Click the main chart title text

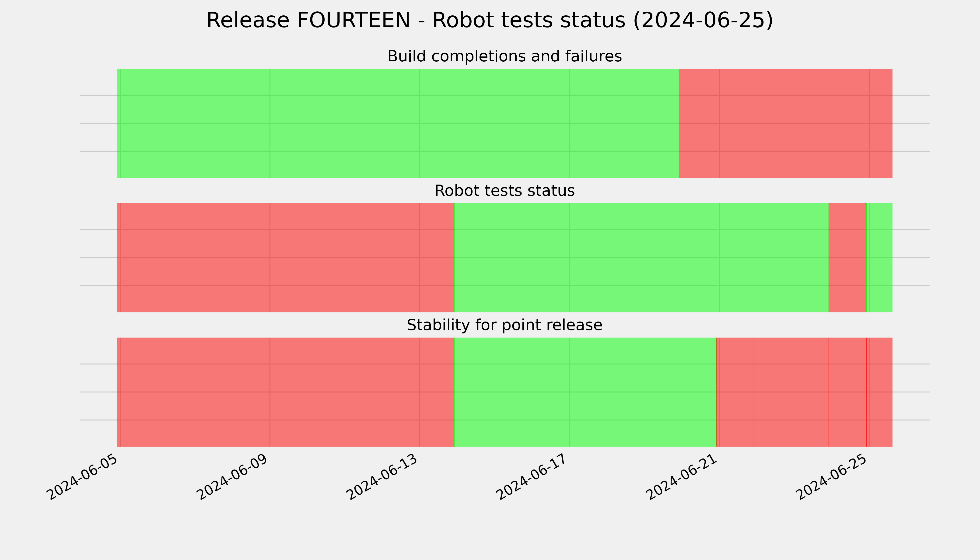tap(490, 20)
